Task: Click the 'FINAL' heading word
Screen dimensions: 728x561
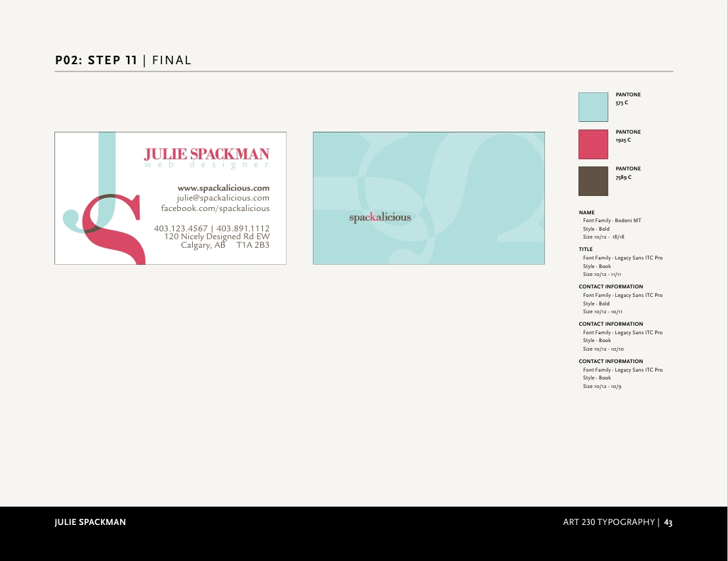Action: tap(172, 60)
